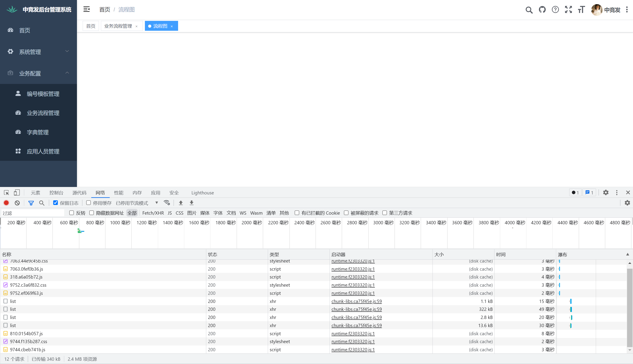
Task: Filter requests by Fetch/XHR
Action: click(153, 213)
